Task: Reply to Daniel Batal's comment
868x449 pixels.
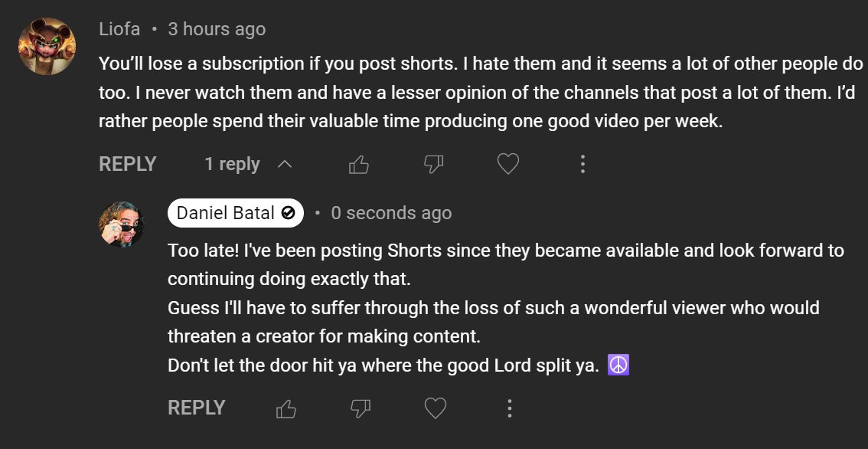Action: pos(197,408)
